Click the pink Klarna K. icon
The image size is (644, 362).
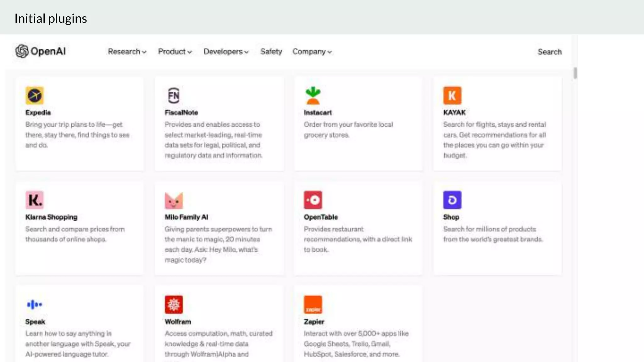[x=35, y=200]
